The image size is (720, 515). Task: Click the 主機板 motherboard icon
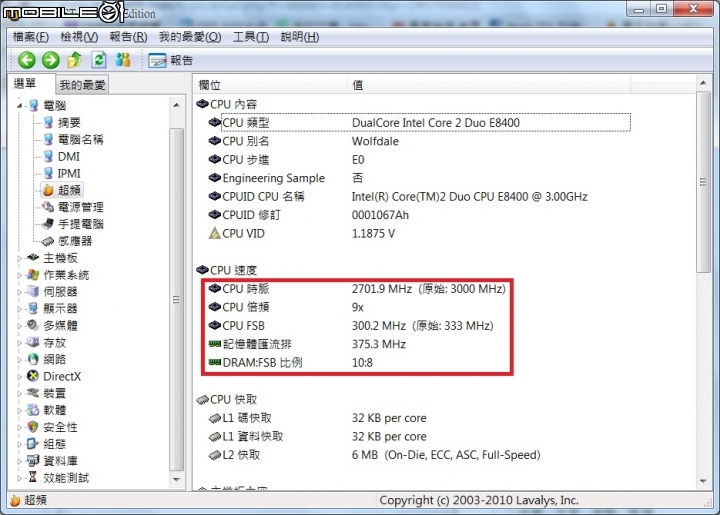[x=33, y=258]
